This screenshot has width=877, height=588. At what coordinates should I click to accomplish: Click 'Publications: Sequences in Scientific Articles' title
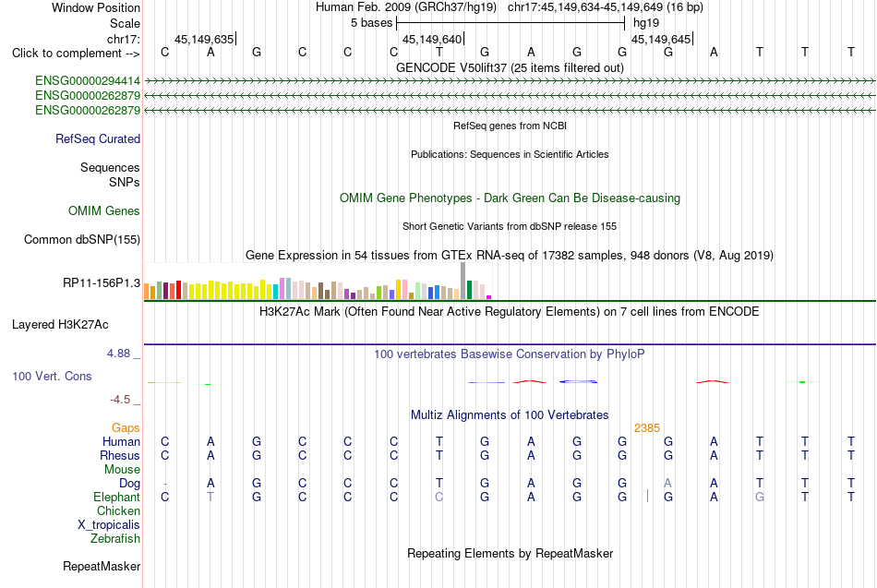(510, 154)
